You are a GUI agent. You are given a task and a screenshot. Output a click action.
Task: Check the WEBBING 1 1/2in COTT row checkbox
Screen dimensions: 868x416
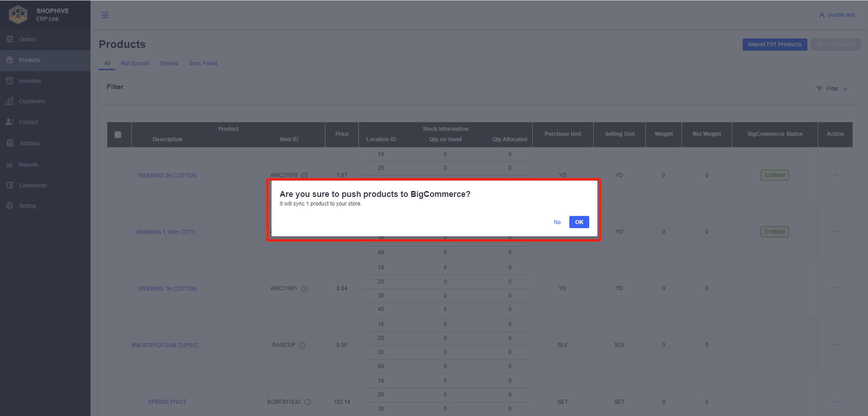[118, 232]
